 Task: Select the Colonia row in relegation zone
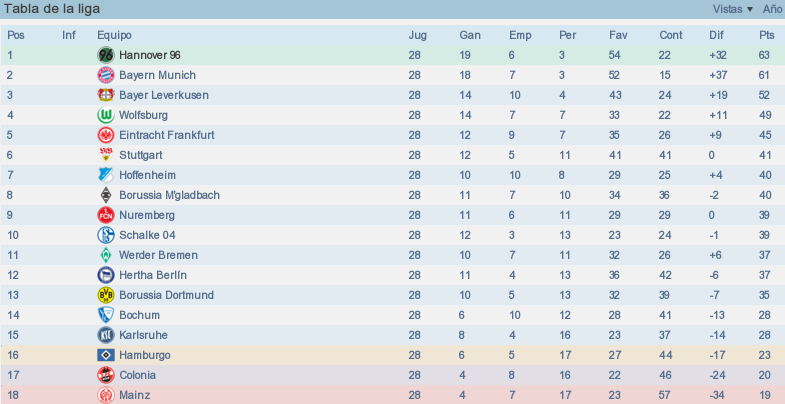tap(392, 375)
